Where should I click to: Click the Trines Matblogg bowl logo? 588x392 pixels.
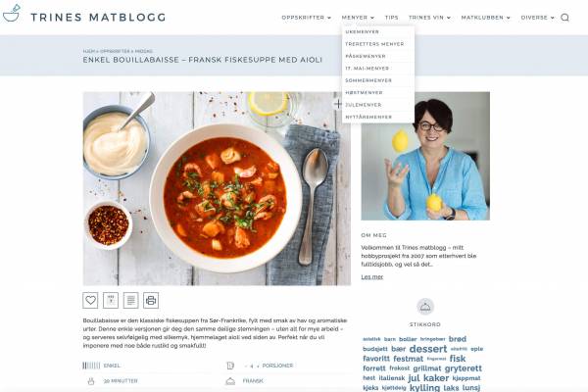11,14
